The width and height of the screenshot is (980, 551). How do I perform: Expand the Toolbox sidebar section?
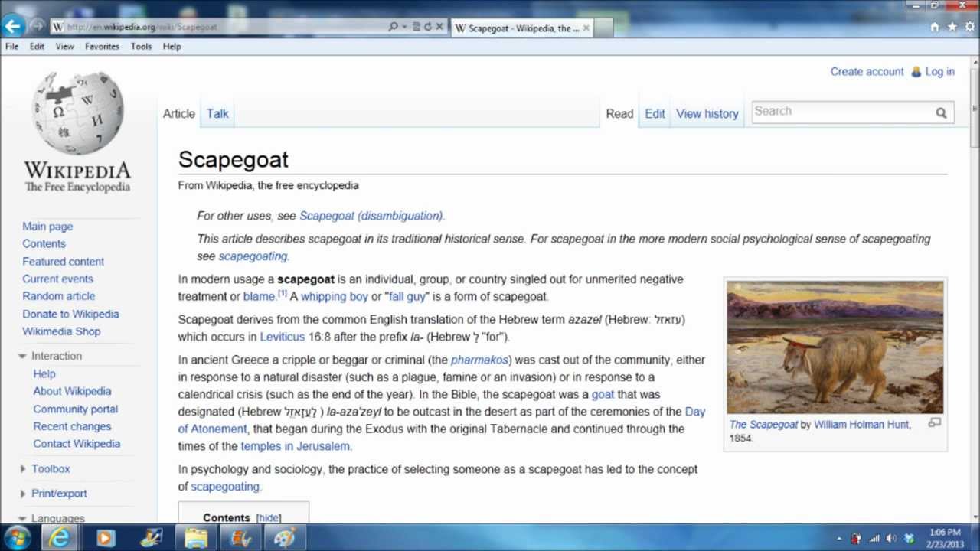pyautogui.click(x=23, y=469)
